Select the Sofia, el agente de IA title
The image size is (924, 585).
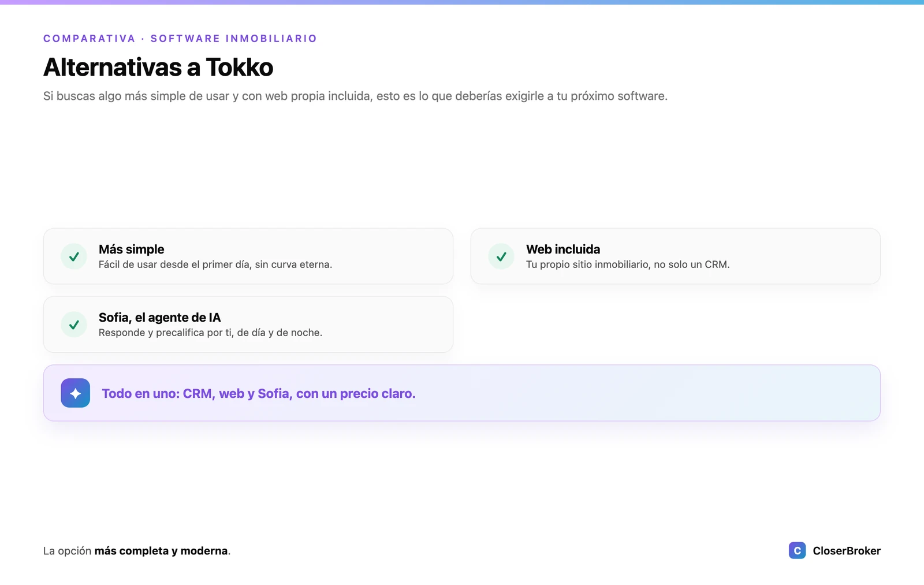coord(159,317)
